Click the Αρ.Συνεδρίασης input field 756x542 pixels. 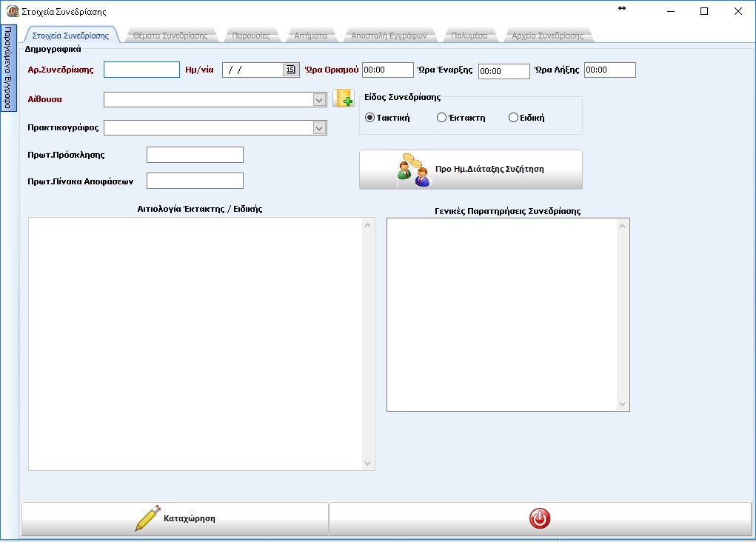pyautogui.click(x=141, y=70)
